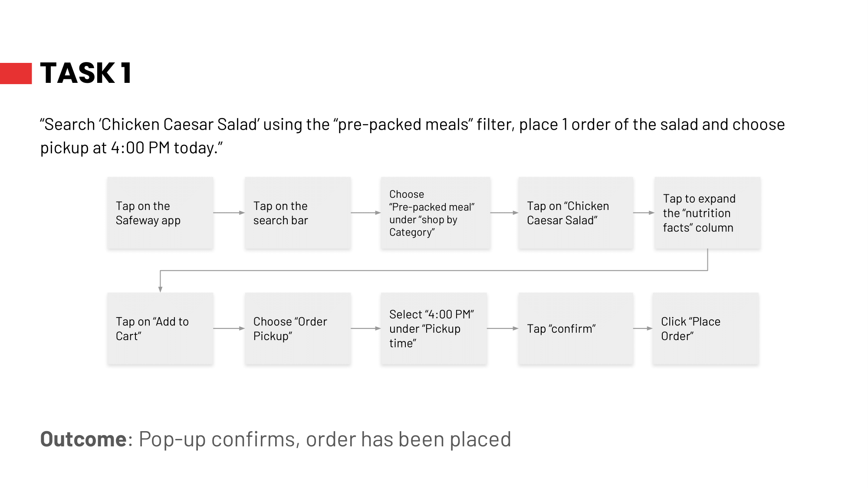Click arrow between Add to Cart and Order Pickup
868x488 pixels.
(229, 328)
